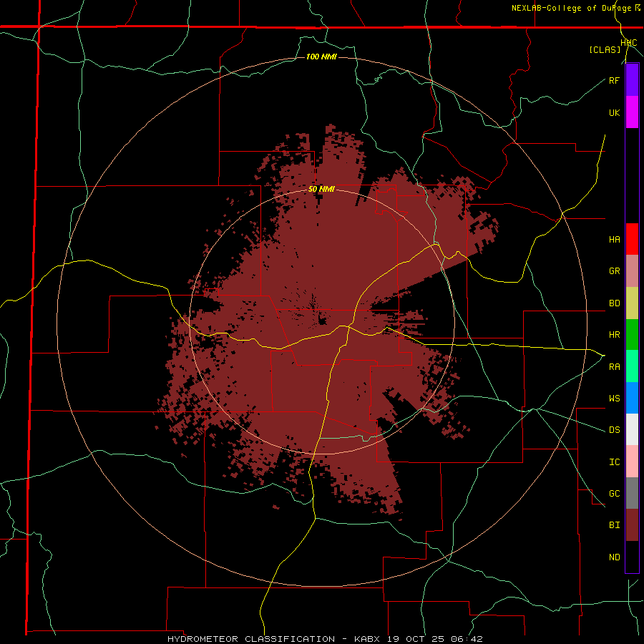This screenshot has width=644, height=644.
Task: Click the Hydrometeor Classification KABX title caption
Action: [x=325, y=639]
